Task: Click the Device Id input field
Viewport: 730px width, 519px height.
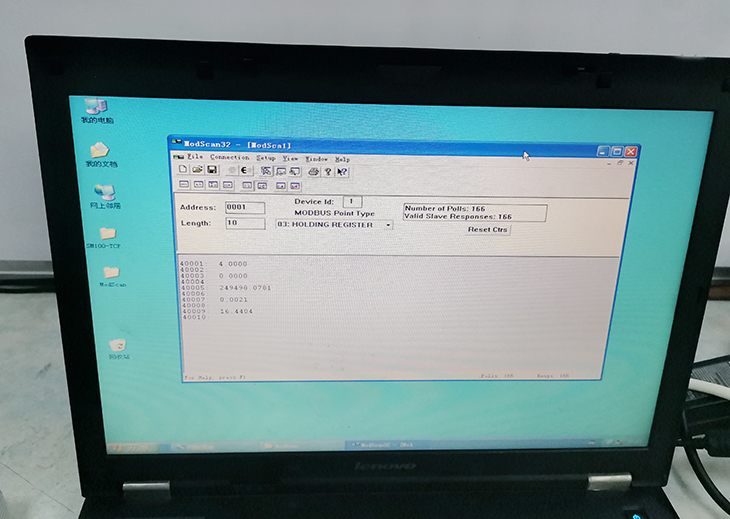Action: click(353, 202)
